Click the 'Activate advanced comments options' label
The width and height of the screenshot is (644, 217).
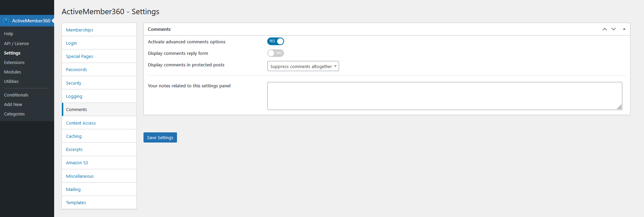click(x=186, y=42)
